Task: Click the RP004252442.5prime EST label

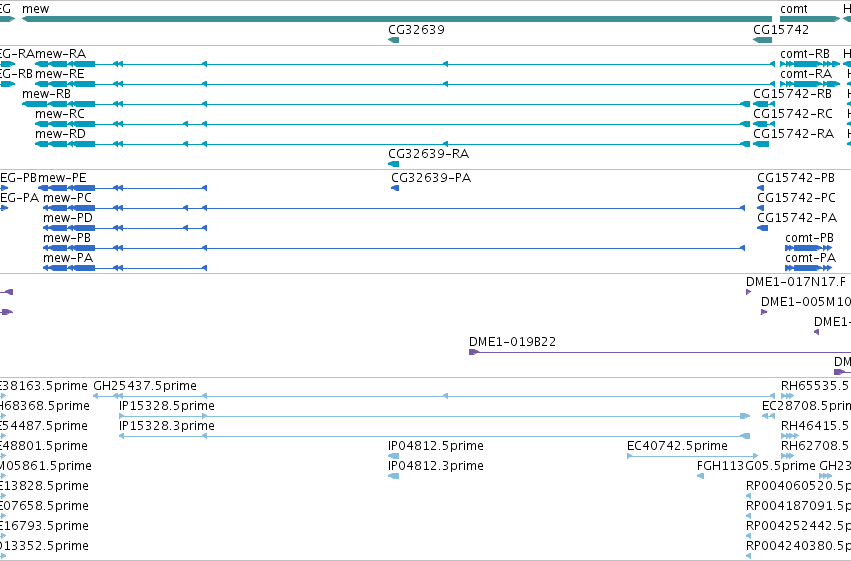Action: 798,526
